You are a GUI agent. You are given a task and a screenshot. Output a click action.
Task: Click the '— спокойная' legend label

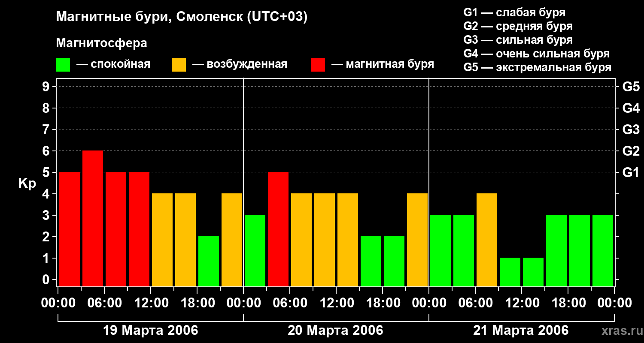coord(113,64)
